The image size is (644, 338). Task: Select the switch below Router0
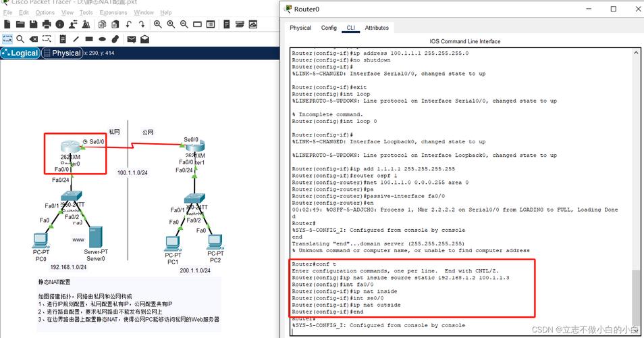tap(71, 196)
